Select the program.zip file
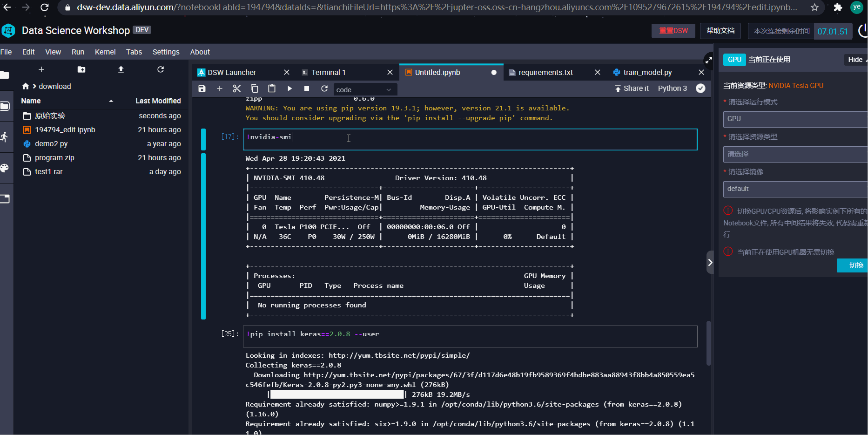The image size is (868, 435). point(102,158)
